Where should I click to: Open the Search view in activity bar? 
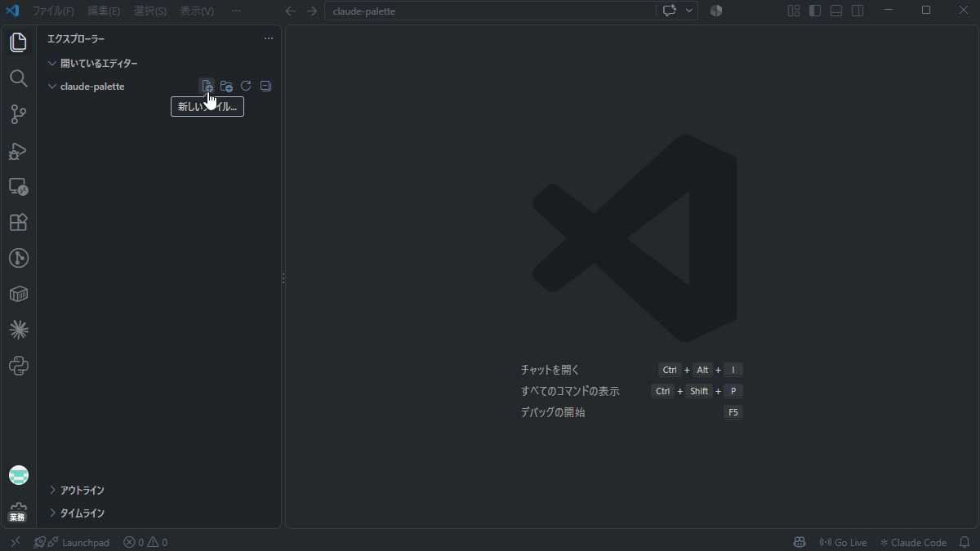(x=18, y=78)
